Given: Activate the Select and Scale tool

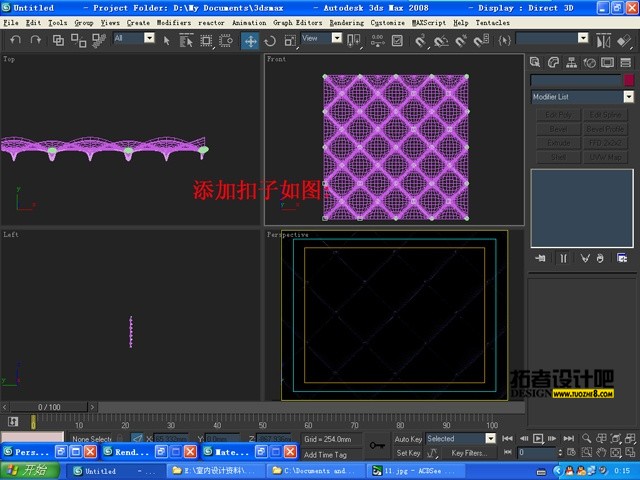Looking at the screenshot, I should point(290,40).
